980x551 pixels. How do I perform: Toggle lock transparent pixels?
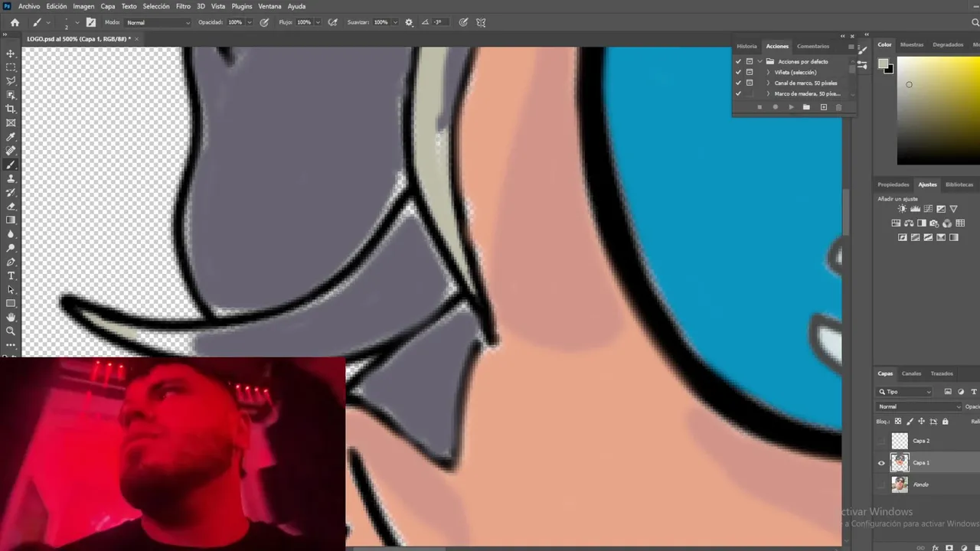(898, 422)
